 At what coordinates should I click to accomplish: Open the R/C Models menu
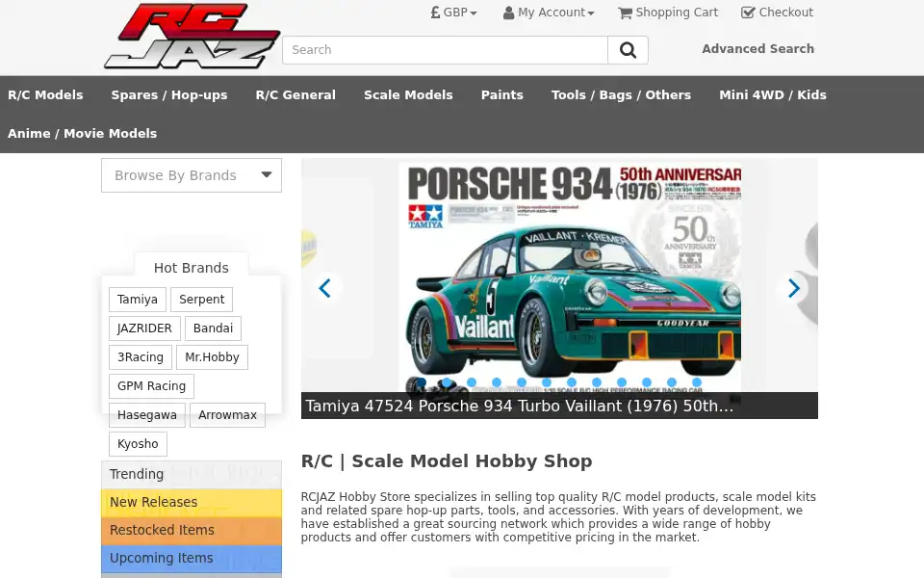click(45, 95)
